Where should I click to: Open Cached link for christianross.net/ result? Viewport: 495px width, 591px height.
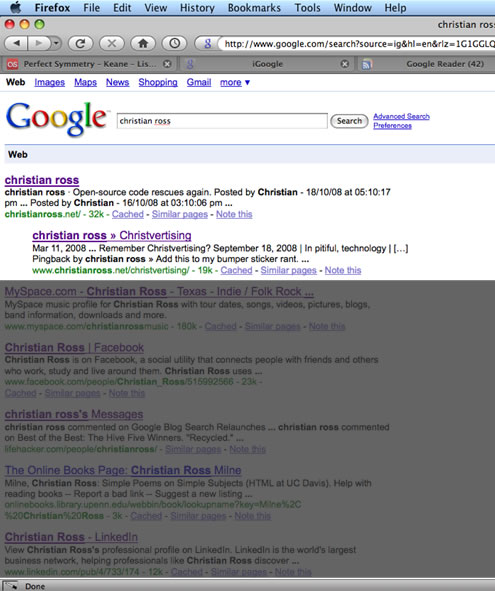click(128, 214)
